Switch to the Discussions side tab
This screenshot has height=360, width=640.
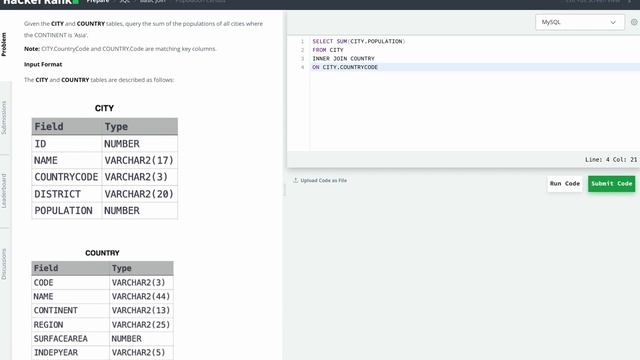tap(4, 264)
